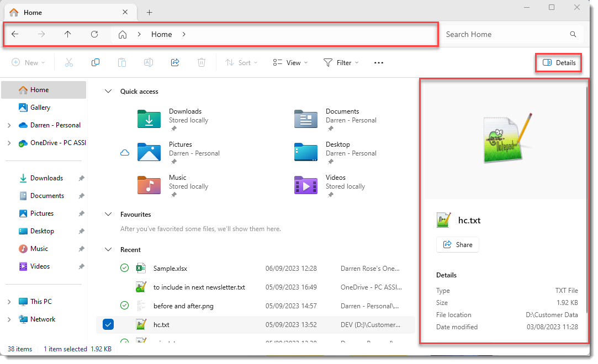This screenshot has width=598, height=364.
Task: Click the Home icon in the breadcrumb bar
Action: point(122,34)
